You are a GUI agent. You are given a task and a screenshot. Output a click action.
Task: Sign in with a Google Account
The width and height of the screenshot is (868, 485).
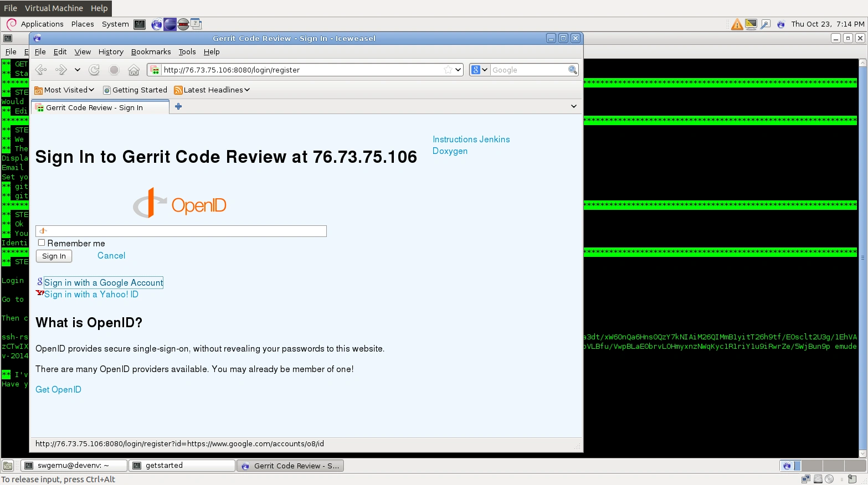click(104, 283)
